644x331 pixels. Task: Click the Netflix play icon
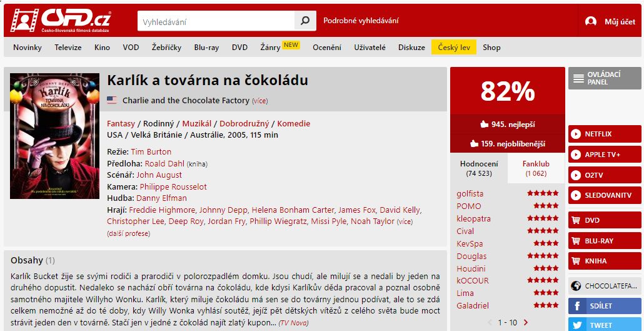point(576,134)
